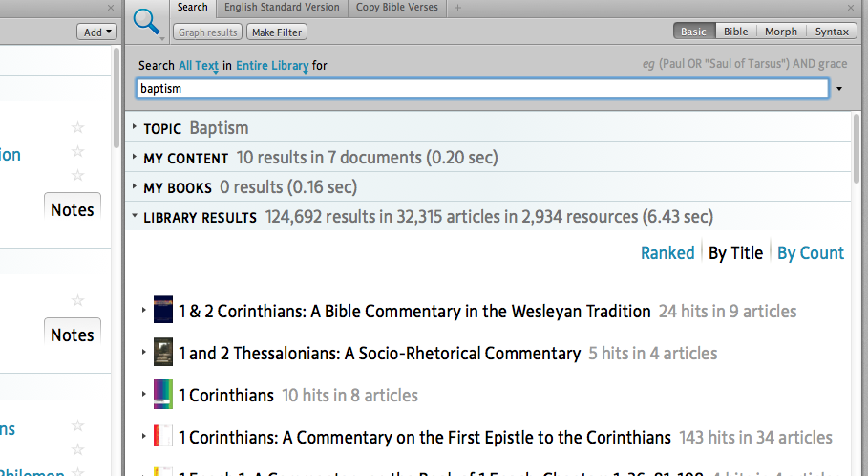Open the Add dropdown menu
The image size is (868, 476).
(x=96, y=32)
